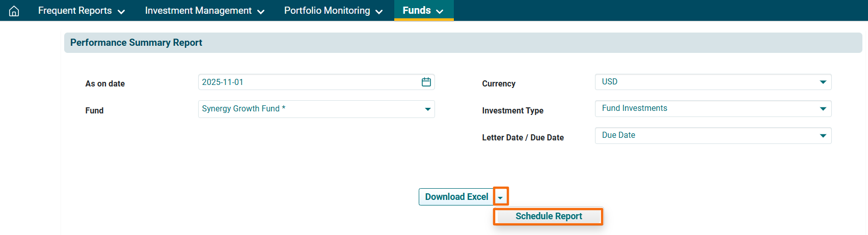
Task: Open the Portfolio Monitoring menu
Action: [333, 11]
